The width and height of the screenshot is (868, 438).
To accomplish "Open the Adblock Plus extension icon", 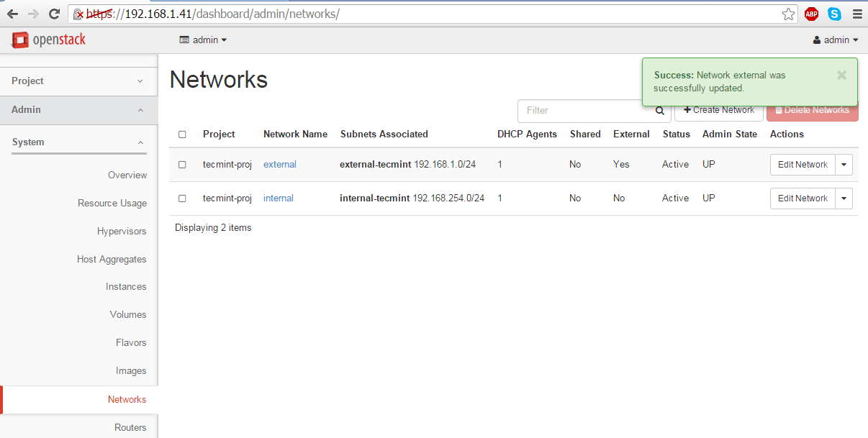I will pyautogui.click(x=812, y=14).
